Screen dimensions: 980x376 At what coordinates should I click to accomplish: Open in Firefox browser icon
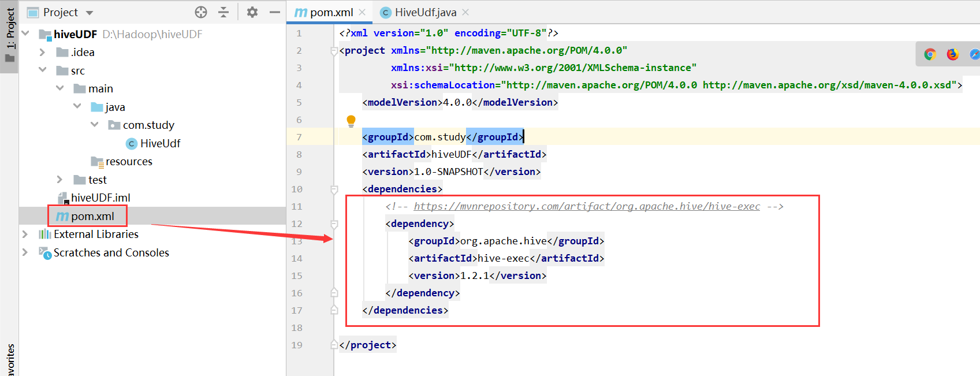click(952, 54)
